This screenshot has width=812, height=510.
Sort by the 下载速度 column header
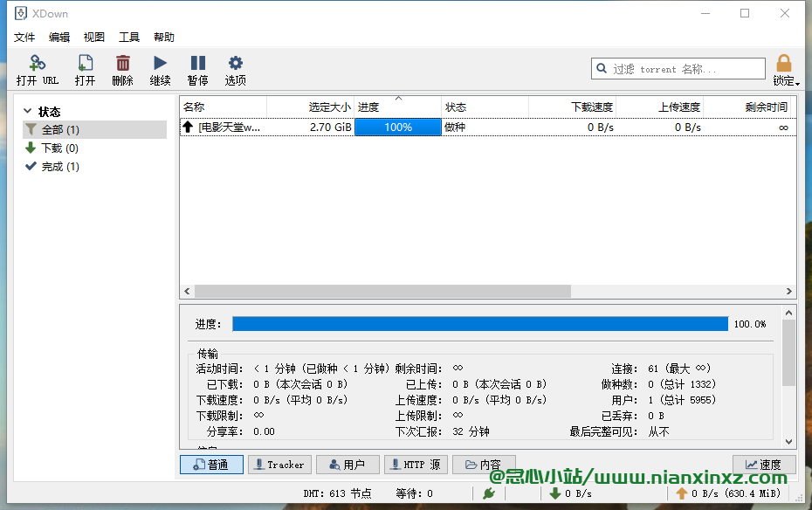[572, 107]
